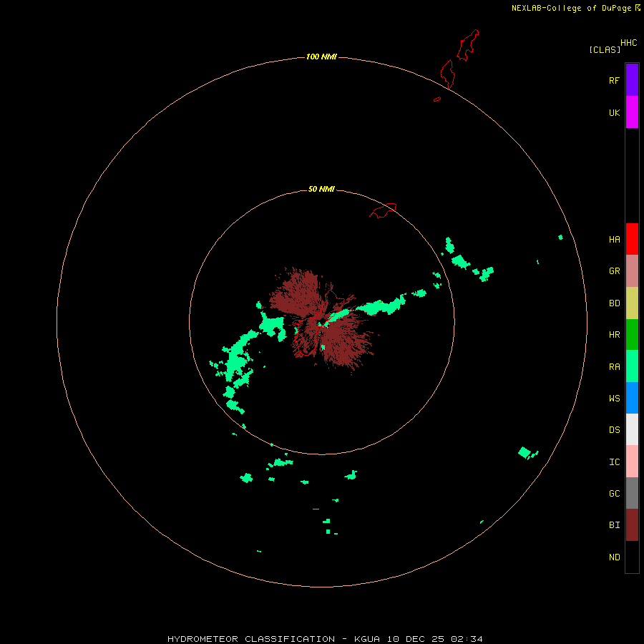Click the DS white legend swatch
The width and height of the screenshot is (644, 644).
632,429
